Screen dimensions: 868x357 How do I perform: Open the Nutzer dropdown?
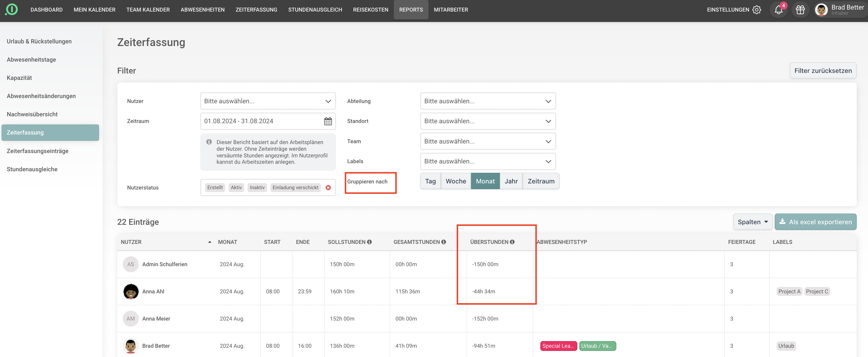coord(268,101)
